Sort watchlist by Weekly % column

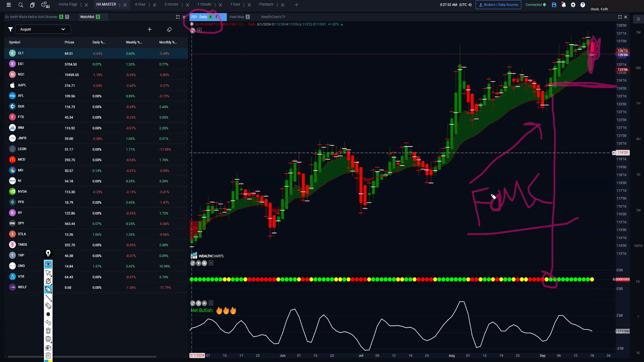[x=134, y=42]
